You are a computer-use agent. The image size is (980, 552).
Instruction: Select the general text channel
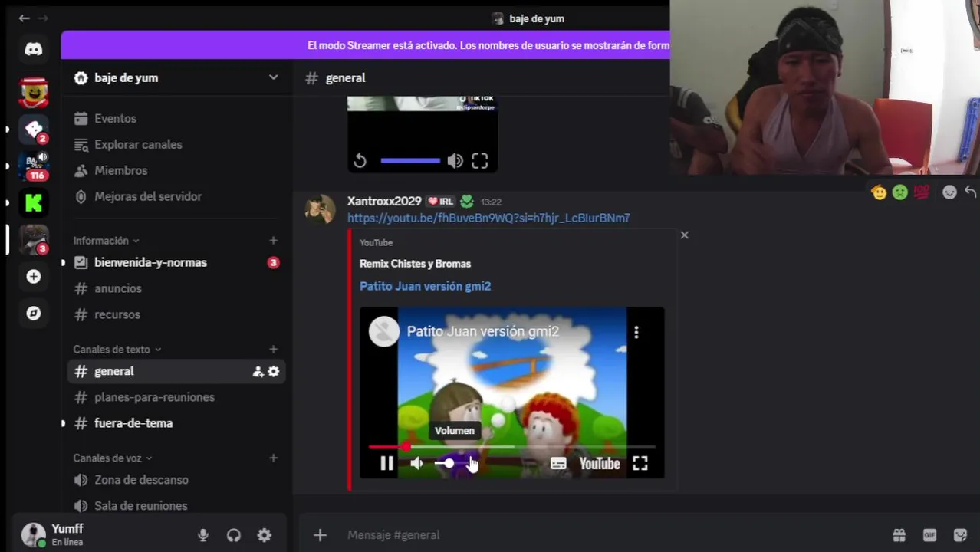[x=176, y=371]
